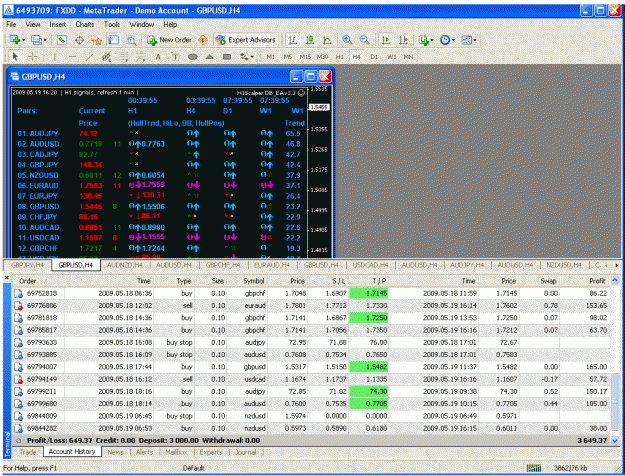Image resolution: width=625 pixels, height=476 pixels.
Task: Switch to candlestick chart display
Action: (x=310, y=40)
